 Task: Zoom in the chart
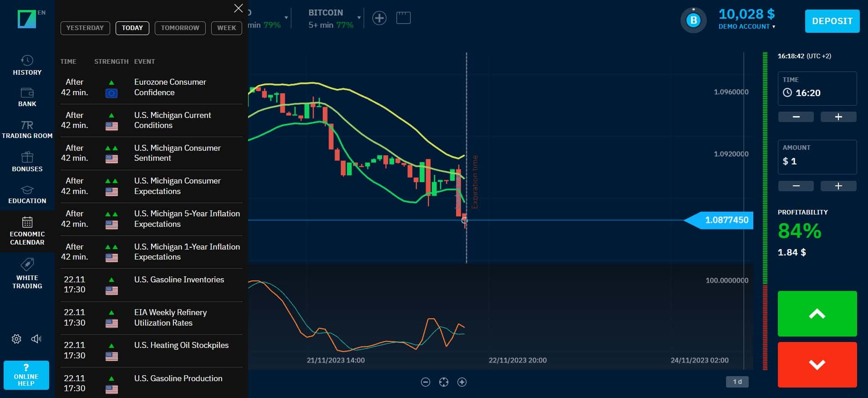[x=462, y=382]
